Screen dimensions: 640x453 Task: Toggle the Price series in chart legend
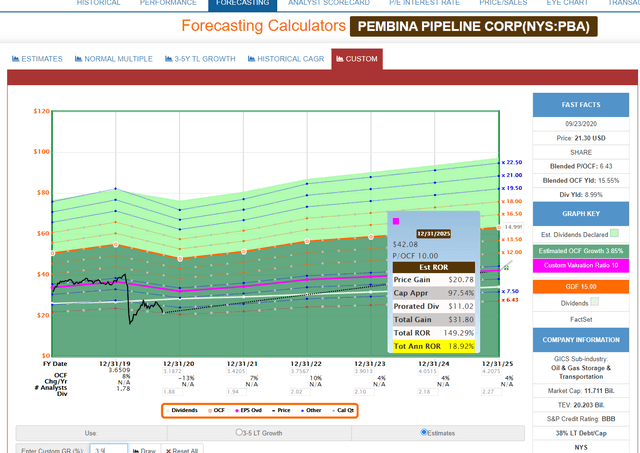pyautogui.click(x=281, y=410)
